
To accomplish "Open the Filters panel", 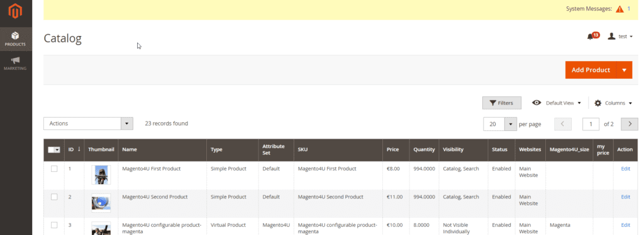I will (501, 103).
